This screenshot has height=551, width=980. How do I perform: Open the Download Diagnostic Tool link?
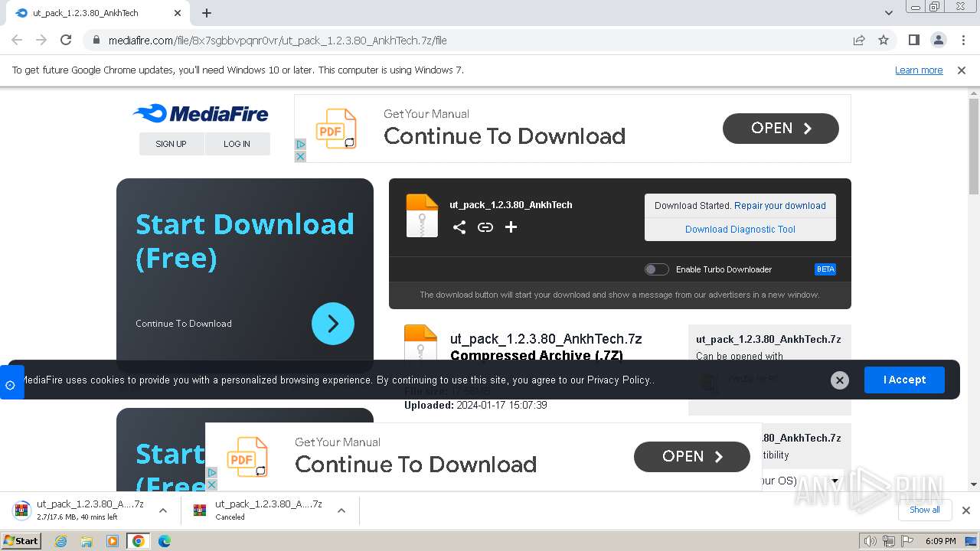click(x=740, y=229)
